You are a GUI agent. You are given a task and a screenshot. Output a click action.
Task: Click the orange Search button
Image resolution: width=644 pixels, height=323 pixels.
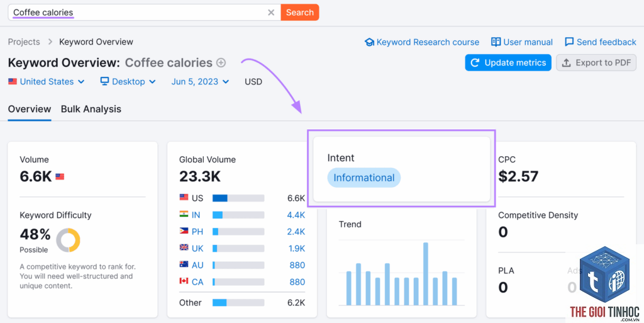click(300, 13)
